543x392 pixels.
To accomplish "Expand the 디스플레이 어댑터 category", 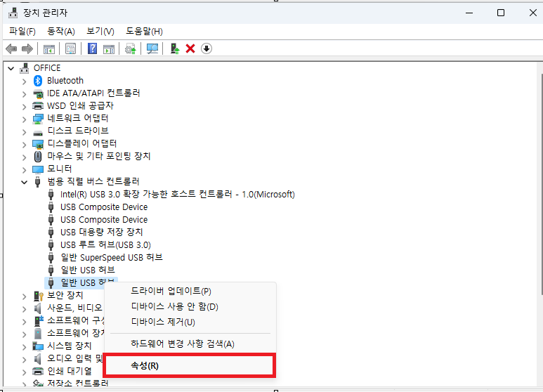I will point(24,145).
